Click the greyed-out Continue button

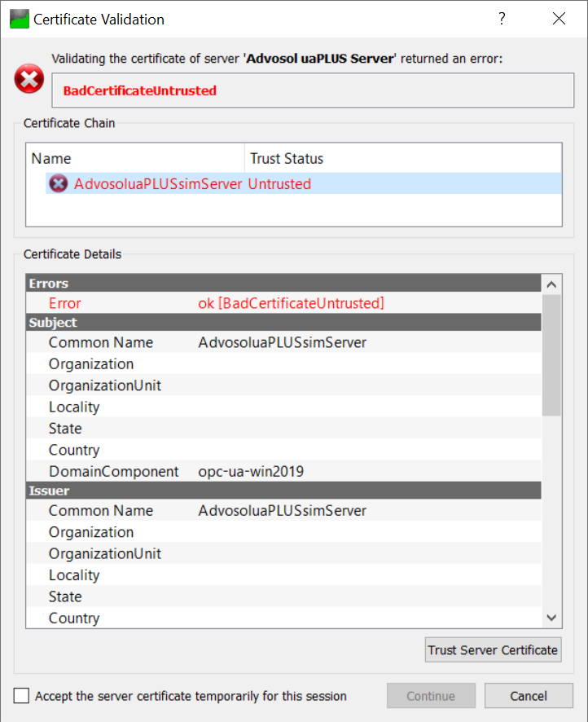point(431,696)
